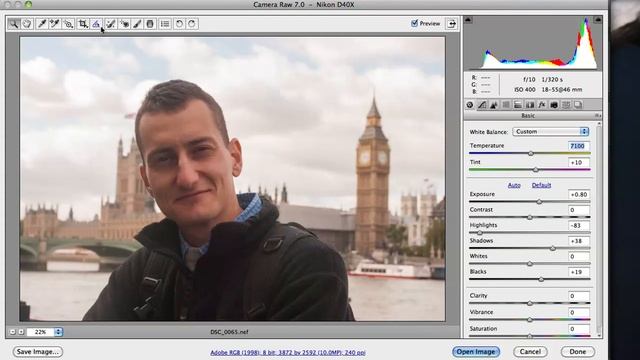Click the Tint slider handle

pyautogui.click(x=536, y=169)
